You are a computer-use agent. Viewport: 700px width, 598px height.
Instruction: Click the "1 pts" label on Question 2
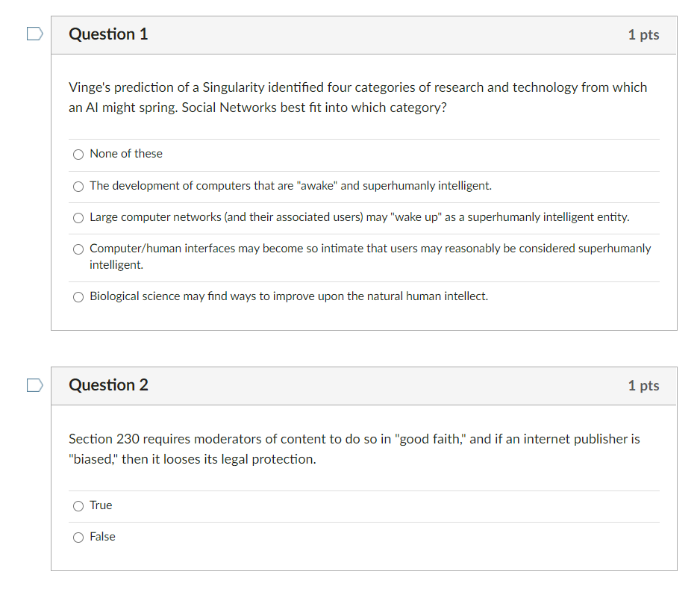click(x=643, y=385)
